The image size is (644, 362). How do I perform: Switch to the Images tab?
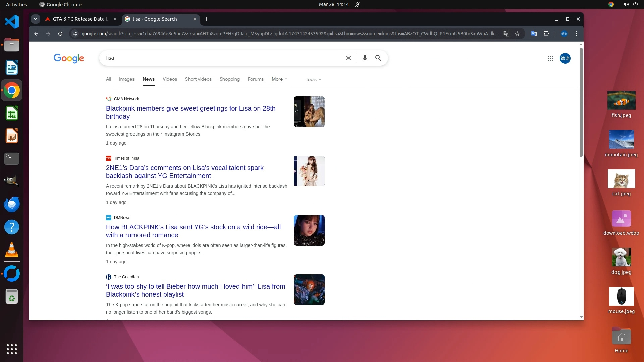[x=126, y=79]
